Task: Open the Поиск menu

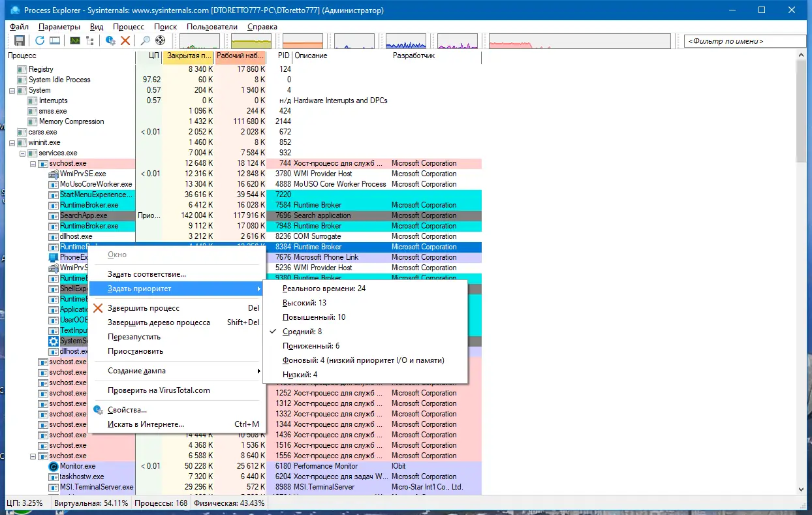Action: click(166, 27)
